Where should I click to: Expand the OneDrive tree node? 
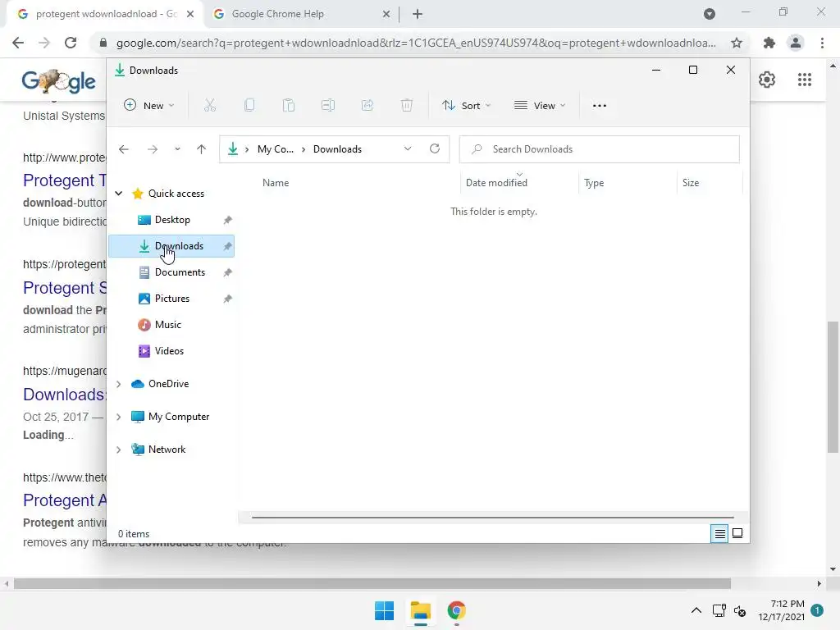pyautogui.click(x=119, y=384)
